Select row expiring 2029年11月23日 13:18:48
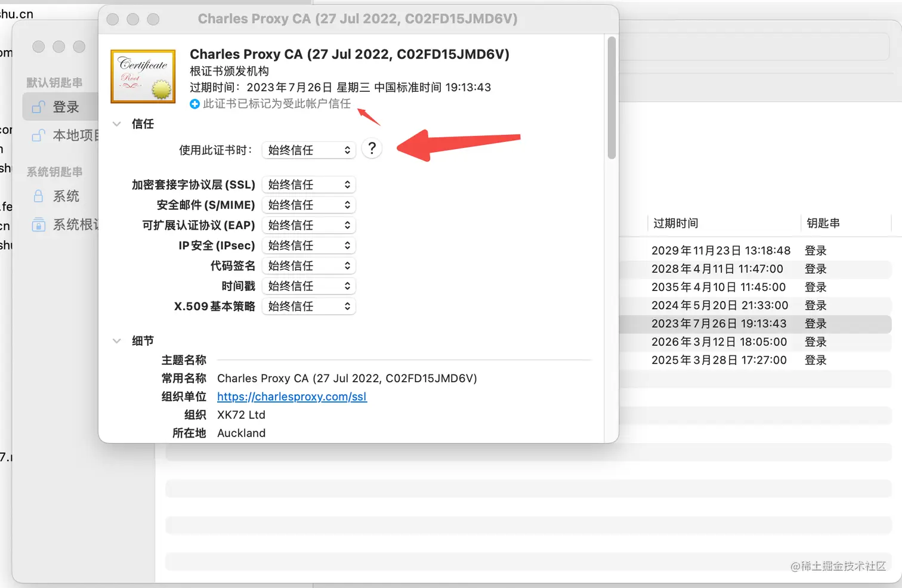902x588 pixels. (755, 250)
